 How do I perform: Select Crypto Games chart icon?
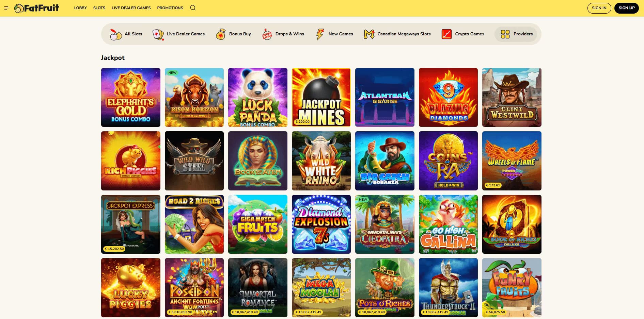click(x=446, y=34)
